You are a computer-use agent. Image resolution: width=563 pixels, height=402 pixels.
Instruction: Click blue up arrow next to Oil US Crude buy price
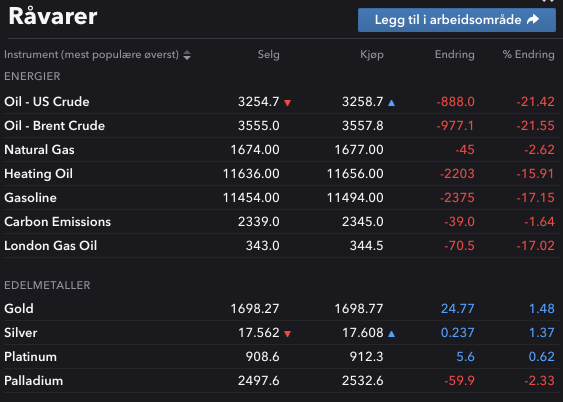[x=391, y=103]
